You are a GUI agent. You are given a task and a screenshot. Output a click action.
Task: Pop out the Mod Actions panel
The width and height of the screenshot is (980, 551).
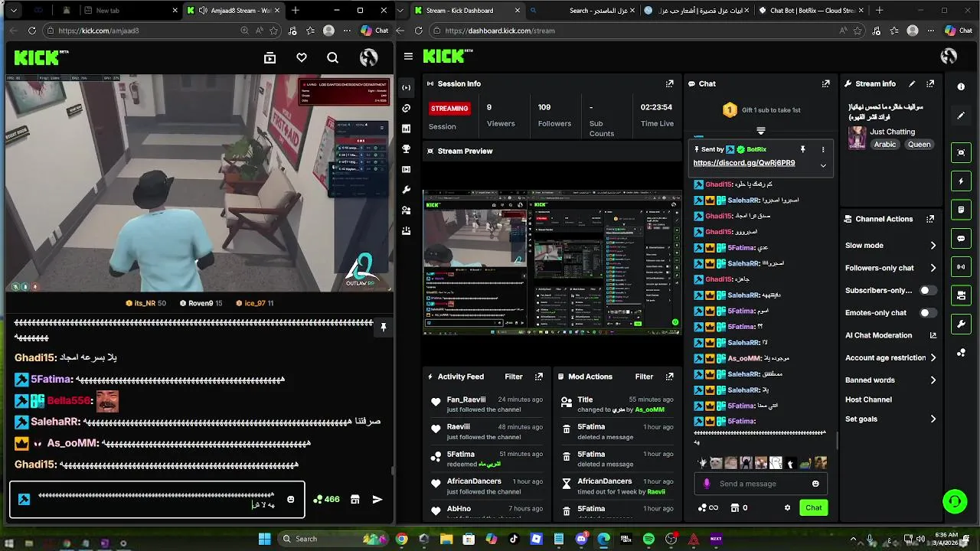coord(670,377)
